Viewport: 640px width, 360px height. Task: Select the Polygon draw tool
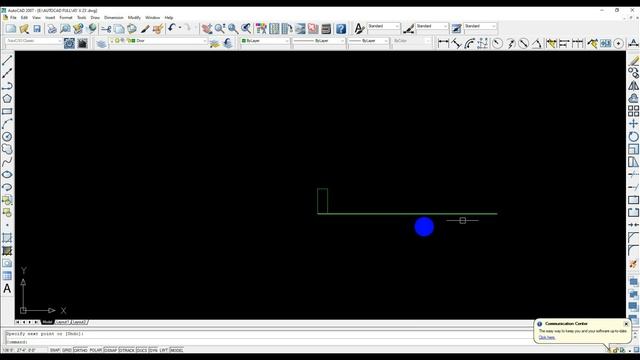coord(7,98)
